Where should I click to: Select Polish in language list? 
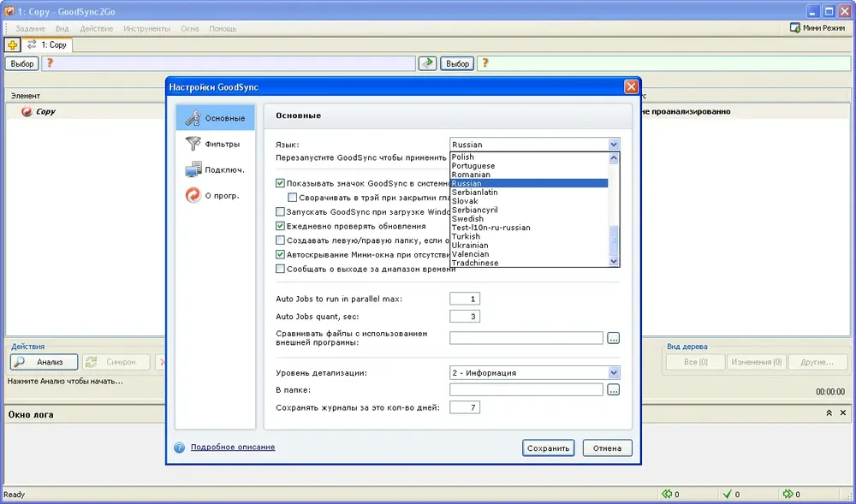pyautogui.click(x=529, y=157)
